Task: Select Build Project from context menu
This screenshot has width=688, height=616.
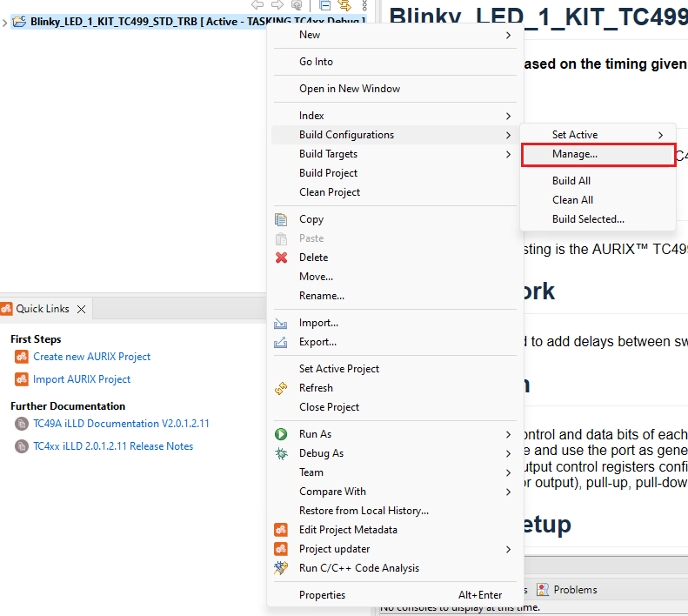Action: coord(395,173)
